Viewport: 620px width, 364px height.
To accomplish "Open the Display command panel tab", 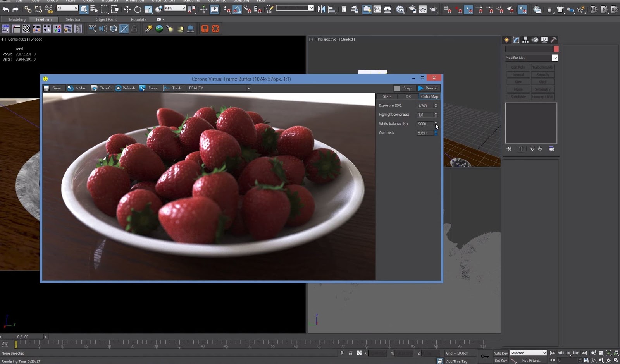I will 544,40.
